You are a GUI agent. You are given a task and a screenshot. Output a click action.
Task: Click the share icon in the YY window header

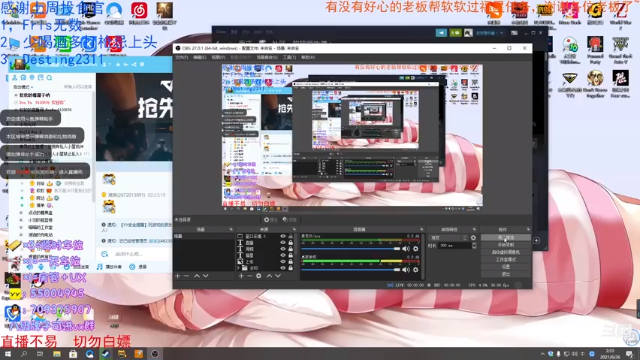[x=134, y=64]
